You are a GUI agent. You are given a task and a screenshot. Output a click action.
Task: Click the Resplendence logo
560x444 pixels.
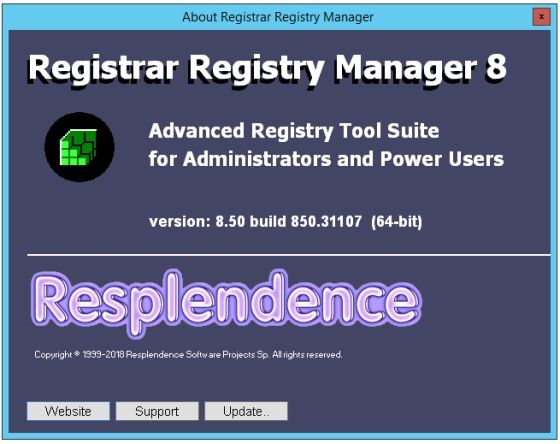[227, 304]
